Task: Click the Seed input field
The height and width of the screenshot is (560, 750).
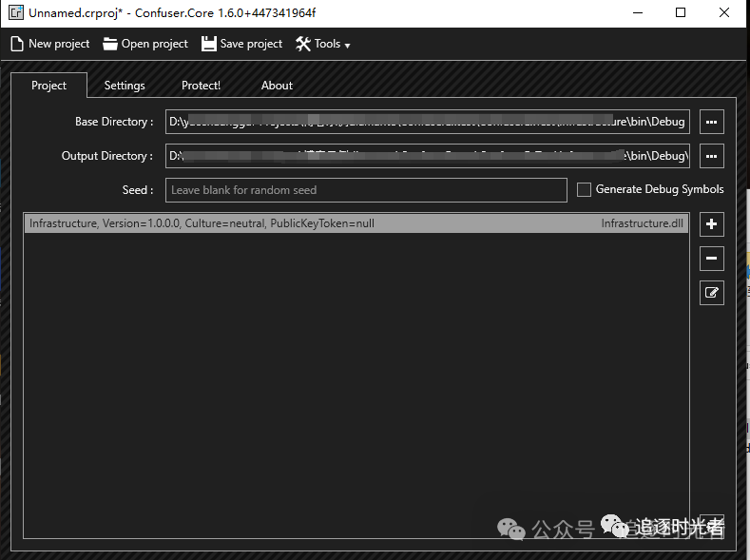Action: 366,190
